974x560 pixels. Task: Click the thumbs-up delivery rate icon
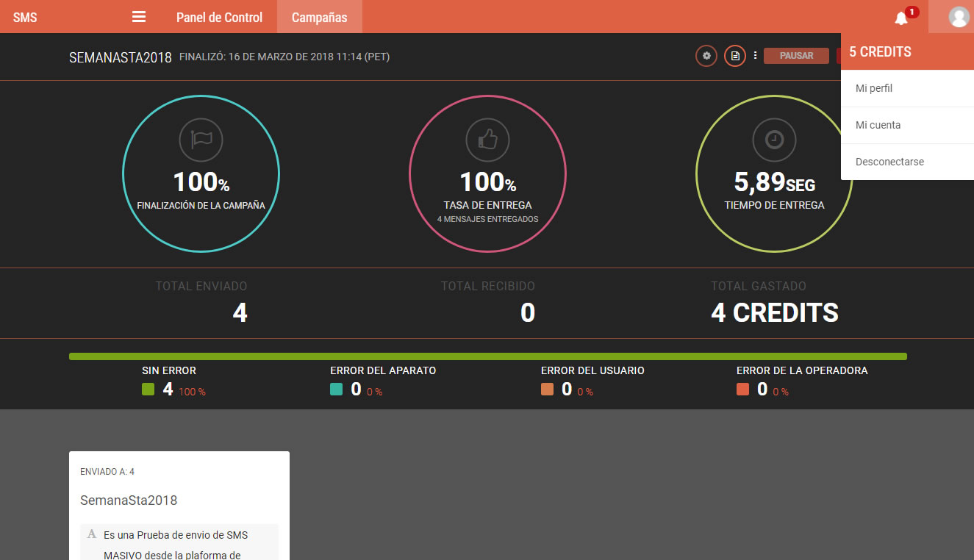487,140
